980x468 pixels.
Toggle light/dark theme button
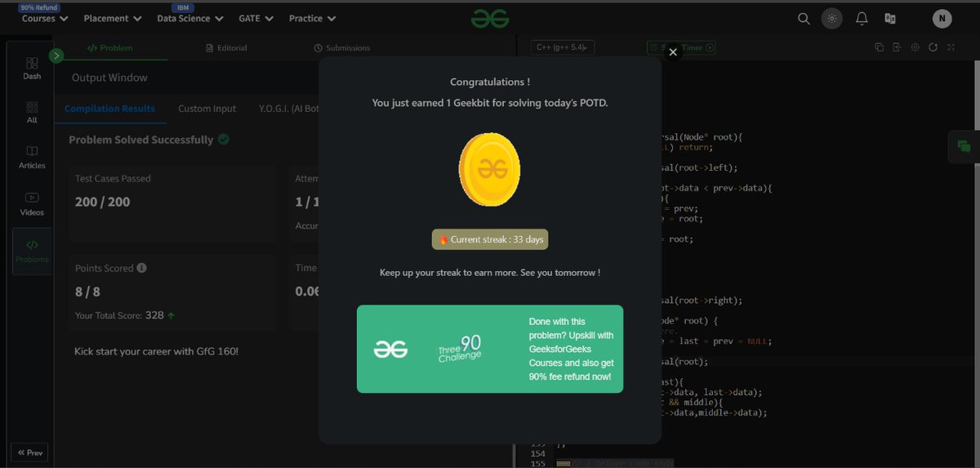point(831,19)
